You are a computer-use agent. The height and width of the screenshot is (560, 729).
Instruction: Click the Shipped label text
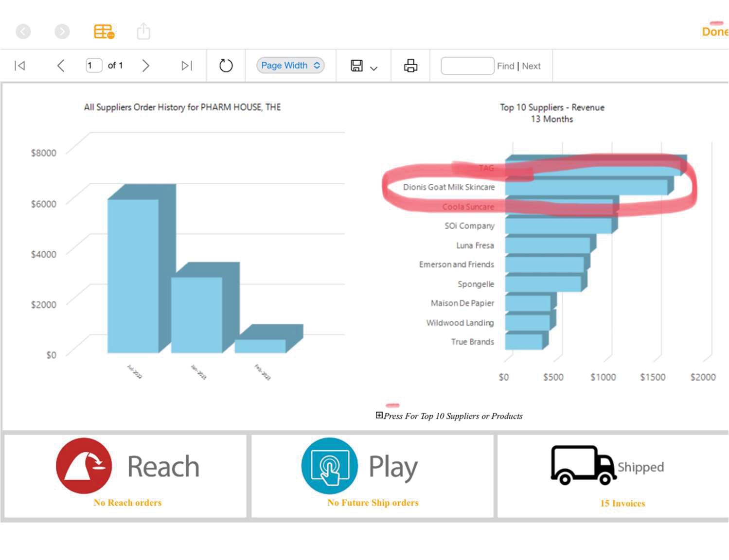click(x=640, y=467)
